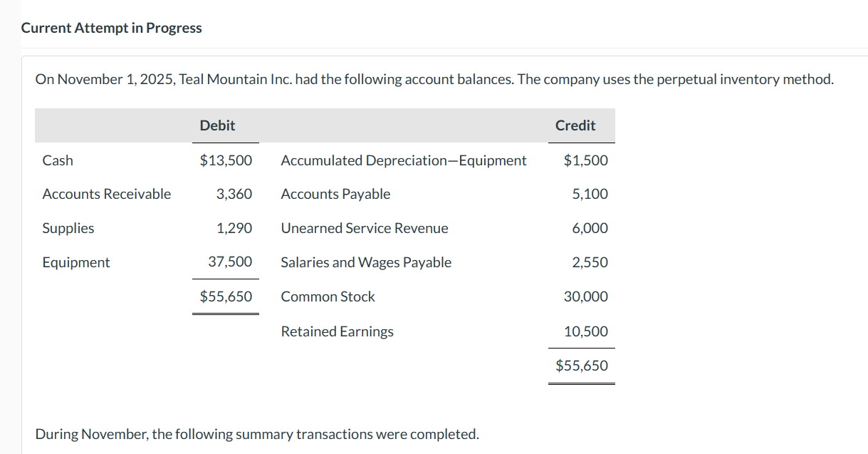Select the Common Stock label
Image resolution: width=868 pixels, height=454 pixels.
coord(328,296)
